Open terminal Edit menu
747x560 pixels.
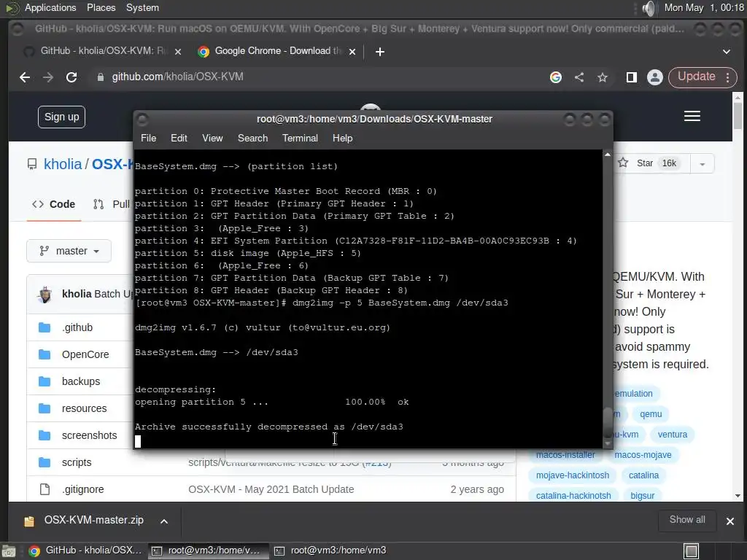pyautogui.click(x=179, y=138)
